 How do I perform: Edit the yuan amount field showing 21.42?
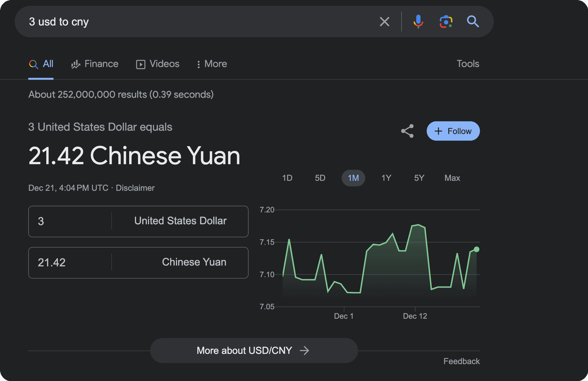tap(70, 263)
